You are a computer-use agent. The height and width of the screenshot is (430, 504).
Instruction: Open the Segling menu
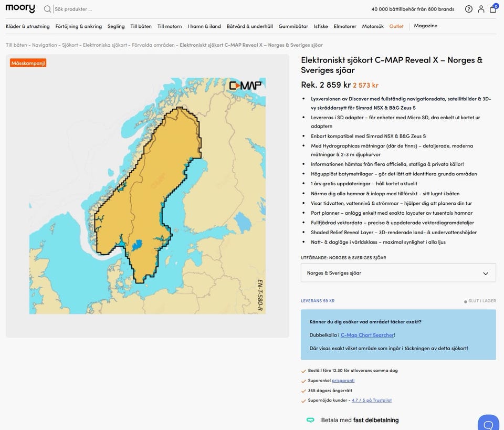(116, 26)
